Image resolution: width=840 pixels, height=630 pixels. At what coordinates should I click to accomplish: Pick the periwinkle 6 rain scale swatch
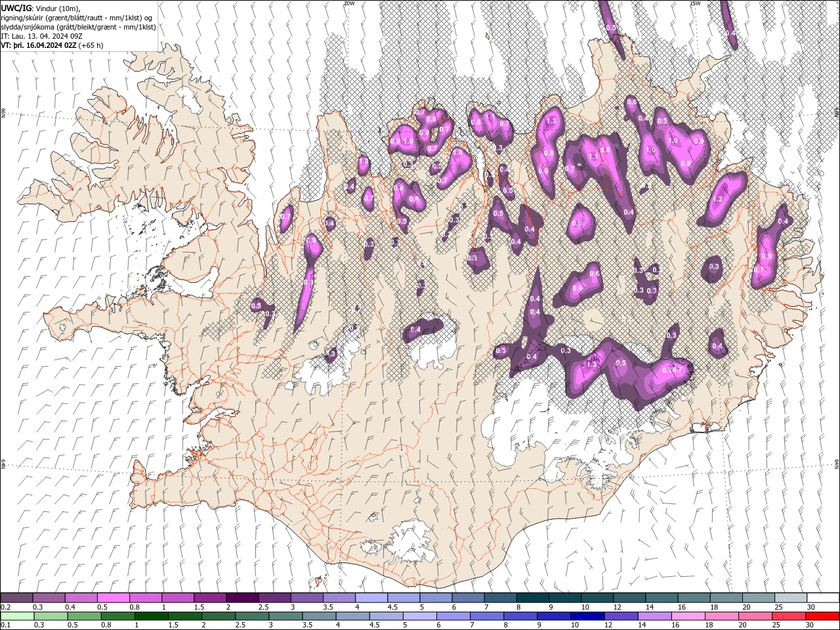(453, 616)
